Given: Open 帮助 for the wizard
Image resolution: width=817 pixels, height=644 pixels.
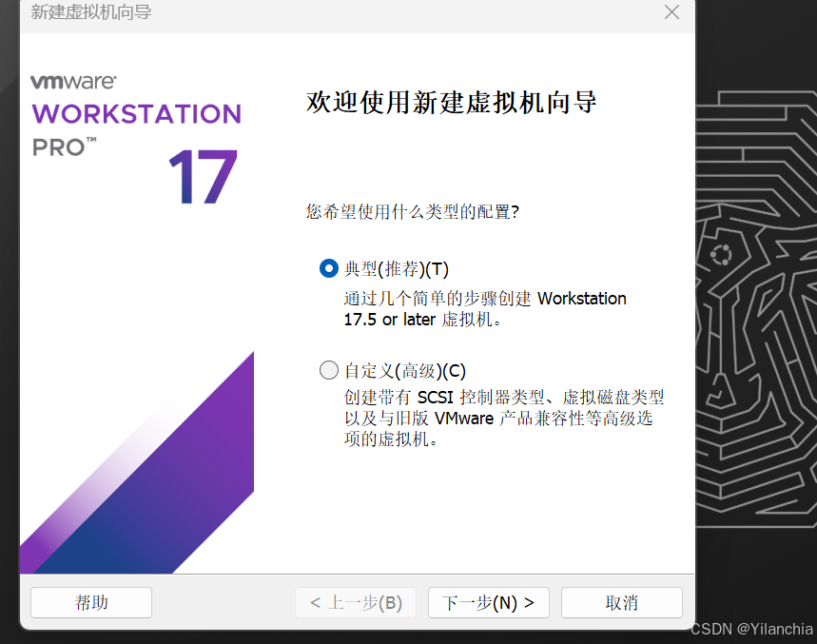Looking at the screenshot, I should tap(91, 603).
